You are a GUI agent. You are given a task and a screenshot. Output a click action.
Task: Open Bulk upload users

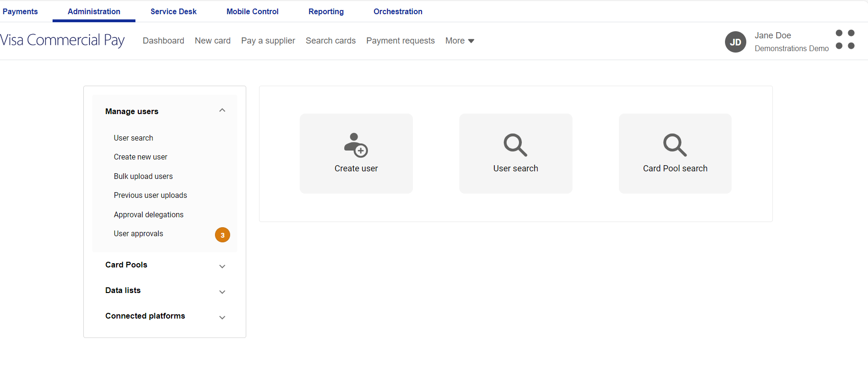coord(143,176)
